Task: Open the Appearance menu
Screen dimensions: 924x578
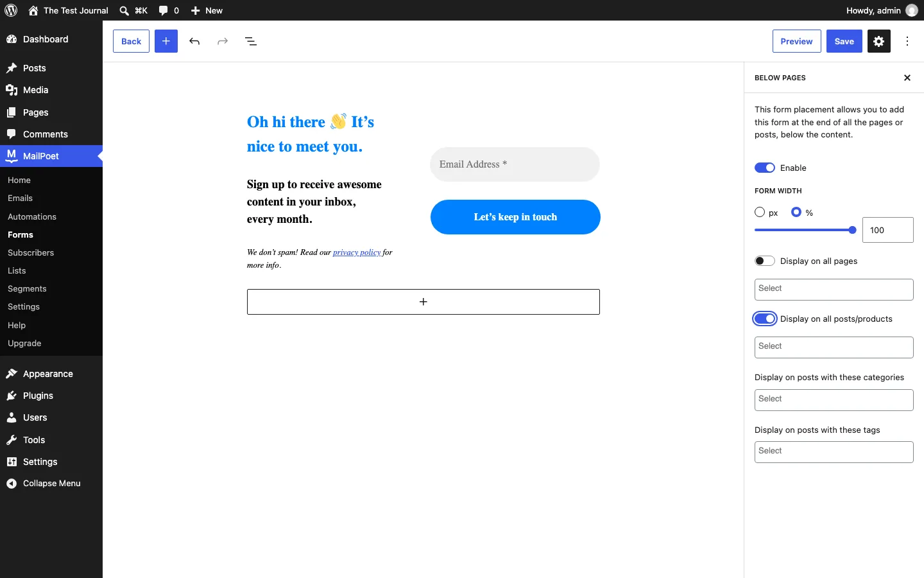Action: [x=51, y=374]
